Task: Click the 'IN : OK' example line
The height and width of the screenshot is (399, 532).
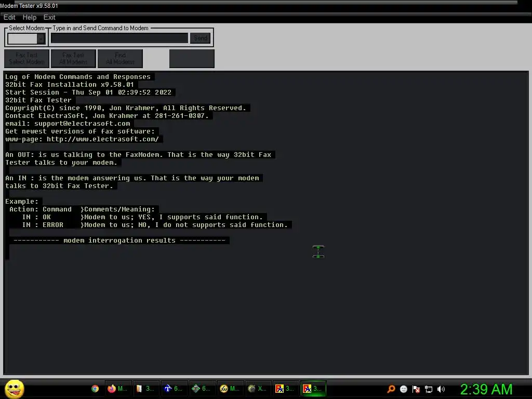Action: pos(142,217)
